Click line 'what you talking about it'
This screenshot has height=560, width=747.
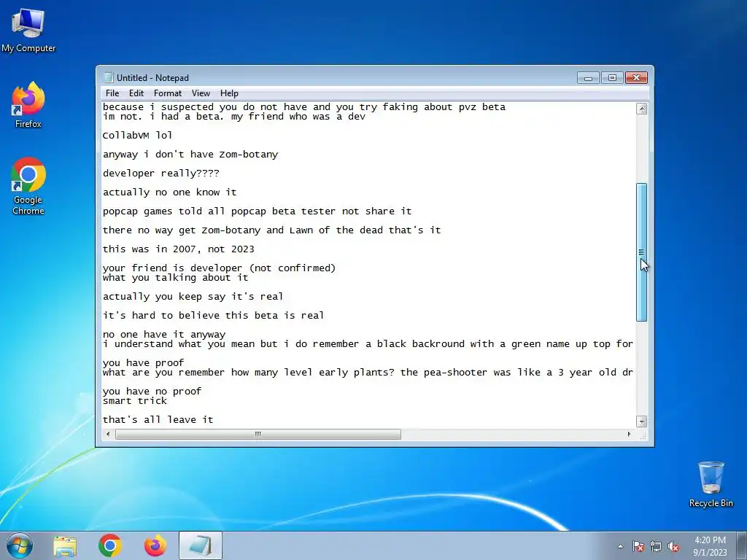175,278
